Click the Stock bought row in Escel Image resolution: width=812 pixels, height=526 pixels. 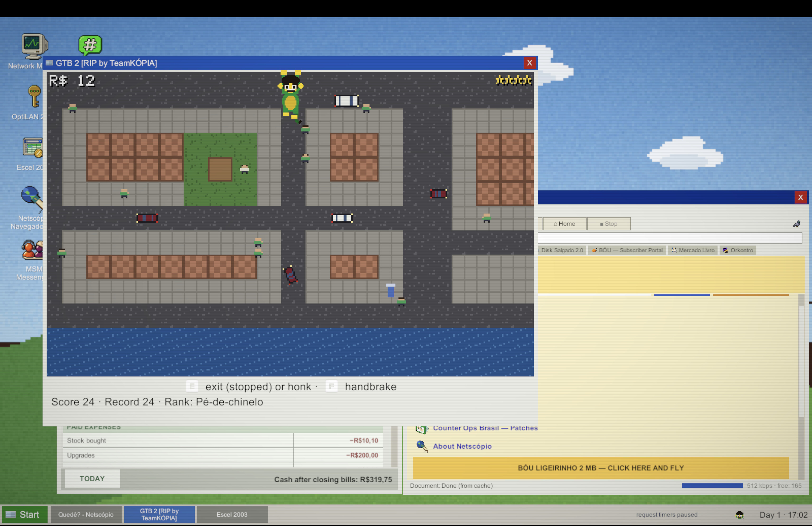pyautogui.click(x=223, y=440)
